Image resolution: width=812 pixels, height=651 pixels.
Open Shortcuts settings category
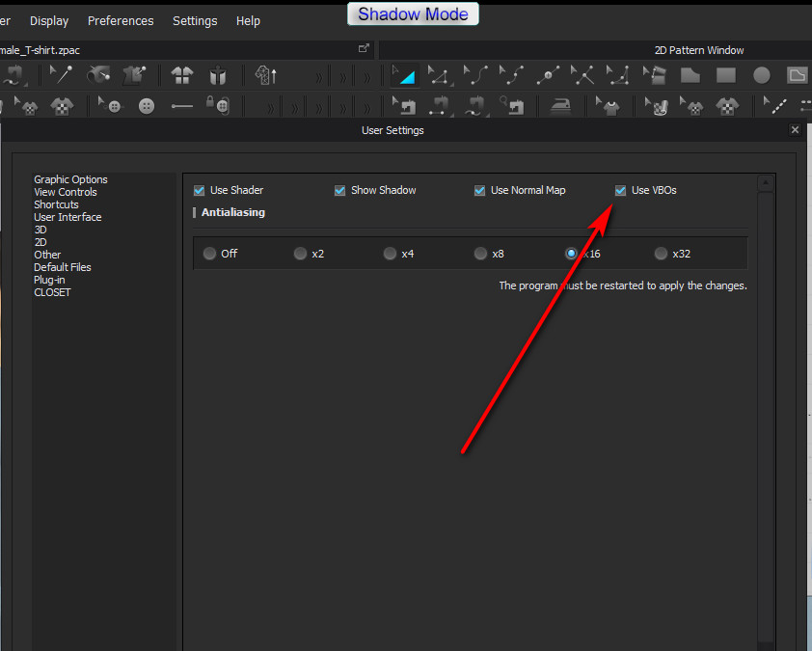[x=56, y=204]
